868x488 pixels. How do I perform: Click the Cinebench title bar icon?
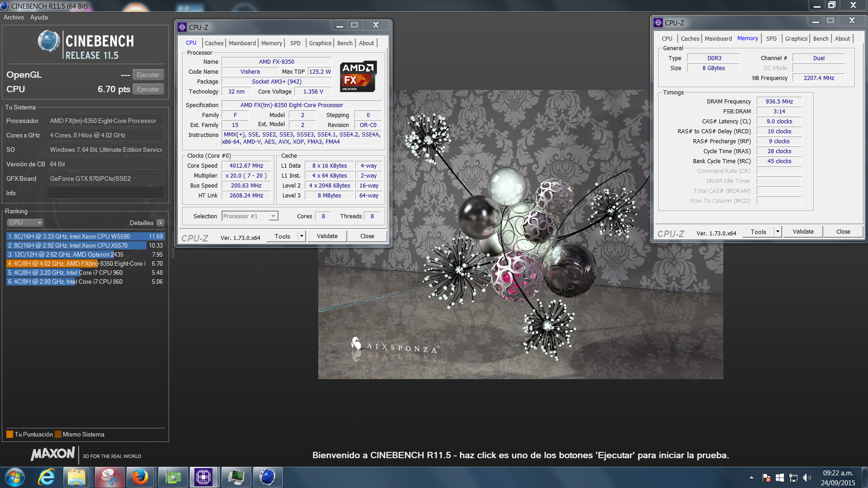[5, 6]
